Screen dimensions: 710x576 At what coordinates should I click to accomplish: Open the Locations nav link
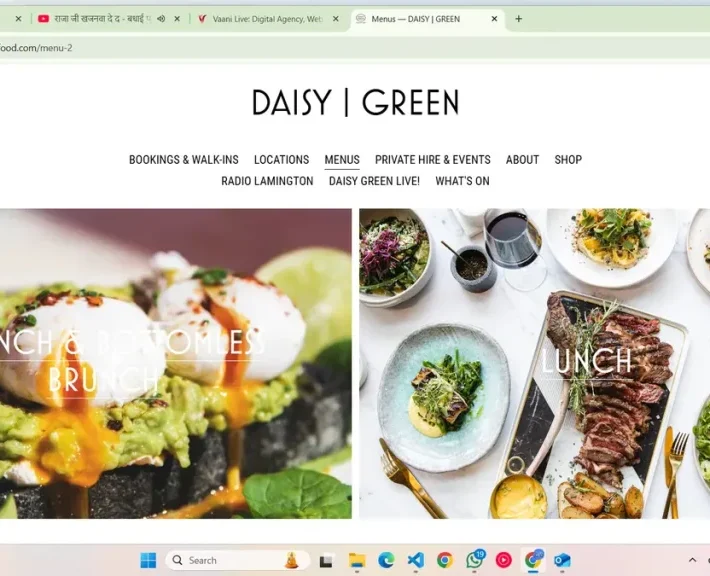click(281, 160)
